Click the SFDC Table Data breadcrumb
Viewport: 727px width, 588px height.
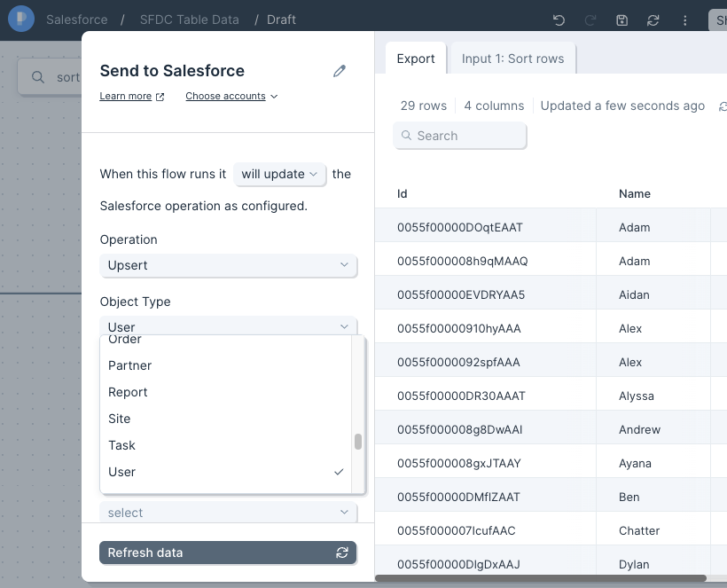(x=189, y=20)
